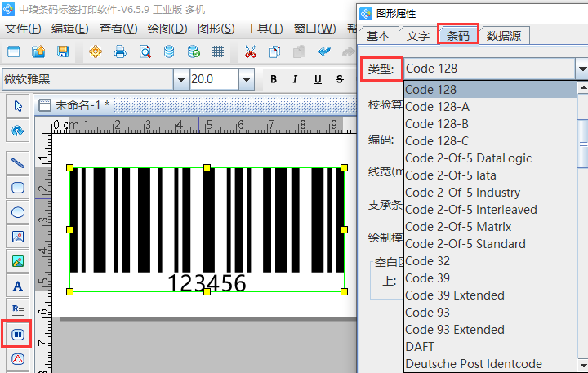Save the label with the floppy icon
Image resolution: width=588 pixels, height=373 pixels.
click(63, 51)
